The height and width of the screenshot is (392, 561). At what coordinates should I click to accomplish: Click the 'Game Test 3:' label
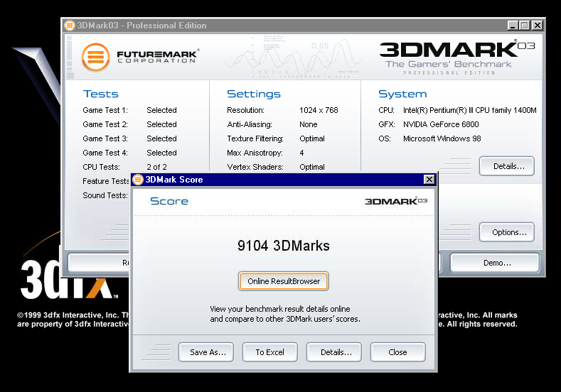pyautogui.click(x=105, y=138)
